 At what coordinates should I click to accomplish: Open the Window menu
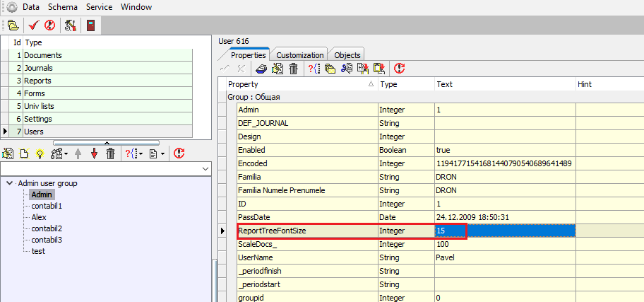pos(136,7)
